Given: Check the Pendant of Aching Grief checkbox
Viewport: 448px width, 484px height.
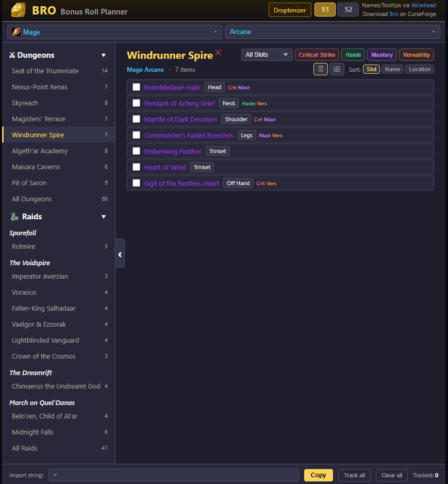Looking at the screenshot, I should click(136, 103).
